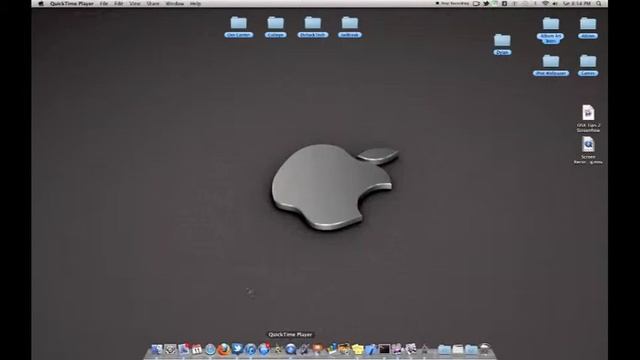Open the Apple menu

coord(41,3)
